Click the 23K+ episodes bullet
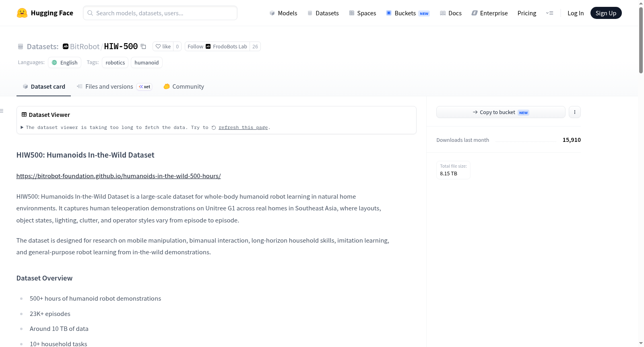This screenshot has height=347, width=644. 50,314
